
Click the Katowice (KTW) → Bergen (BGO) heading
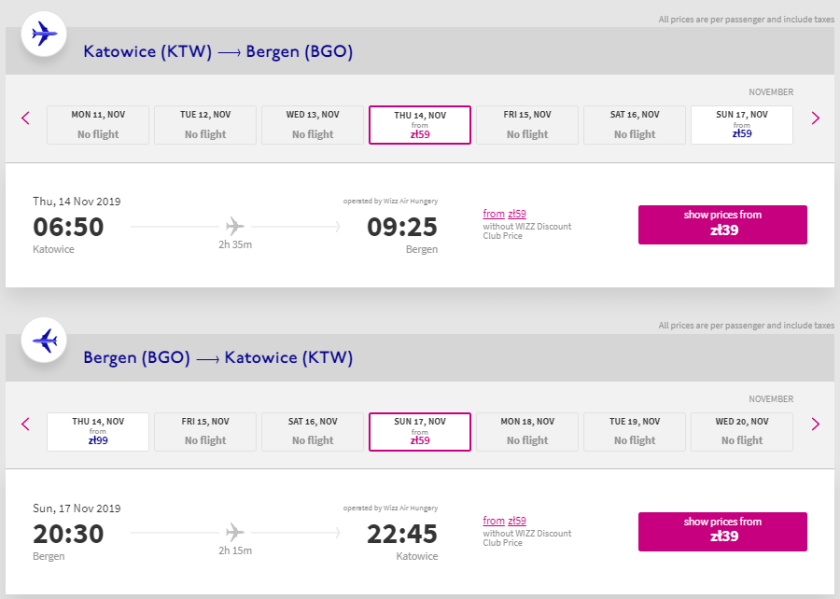click(x=218, y=52)
